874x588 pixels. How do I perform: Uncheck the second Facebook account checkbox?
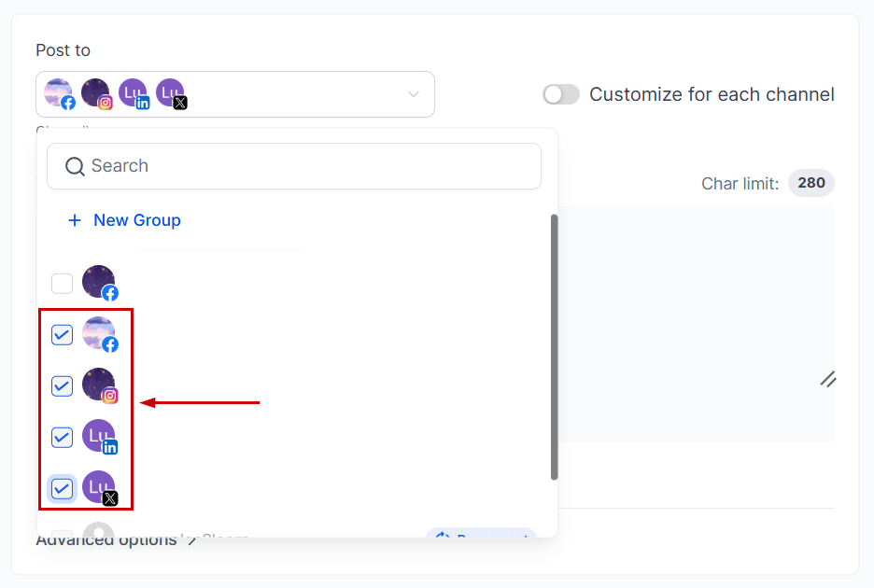click(x=62, y=334)
